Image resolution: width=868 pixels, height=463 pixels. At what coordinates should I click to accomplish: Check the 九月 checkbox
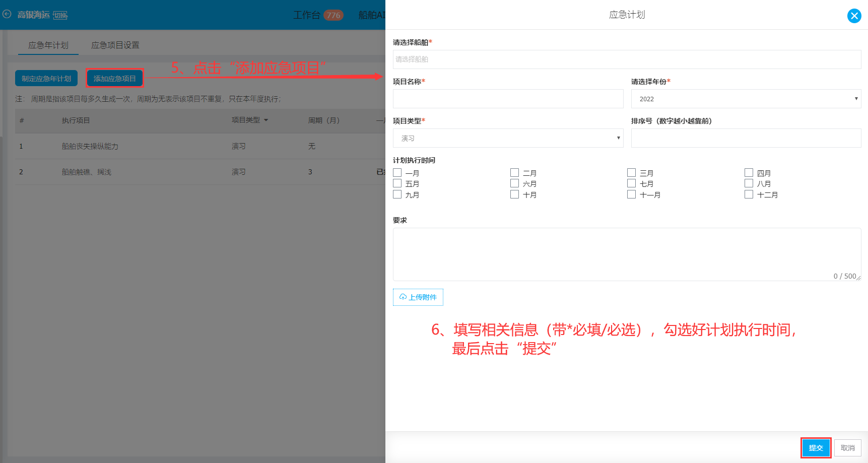pos(397,194)
